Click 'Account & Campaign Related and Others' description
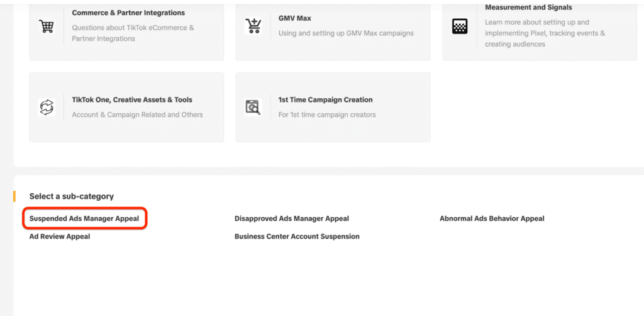The height and width of the screenshot is (316, 644). pyautogui.click(x=137, y=115)
